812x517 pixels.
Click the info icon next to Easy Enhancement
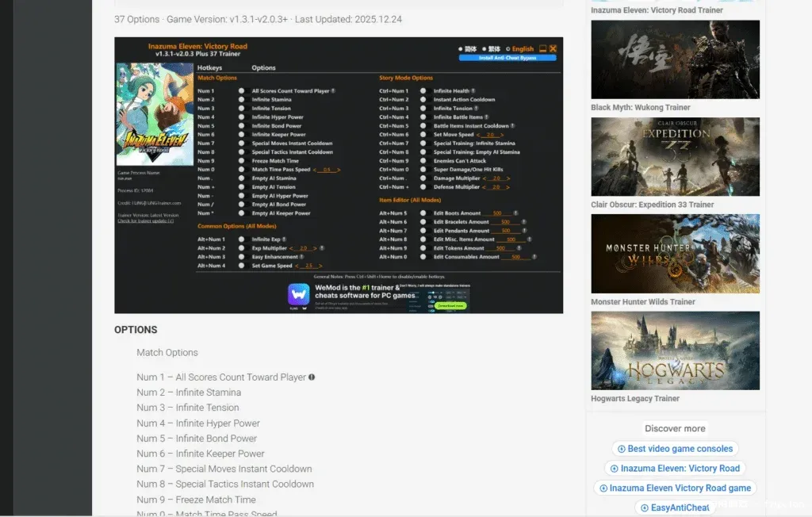coord(301,257)
